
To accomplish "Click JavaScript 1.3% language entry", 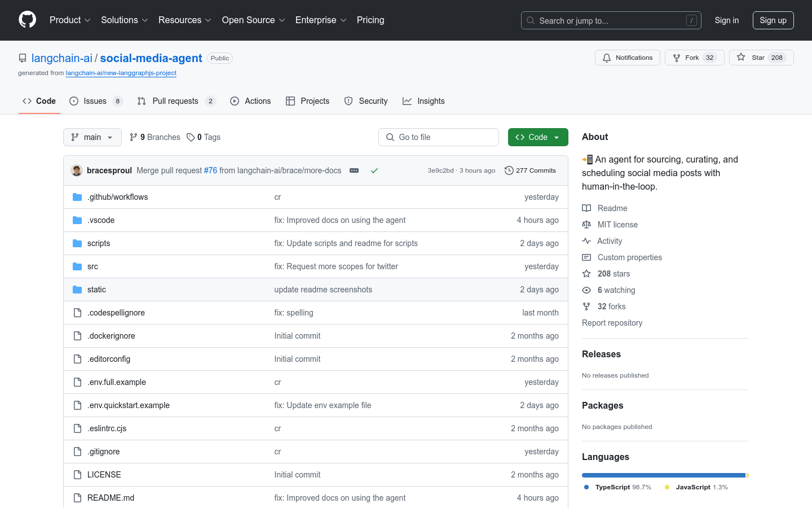I will point(696,487).
